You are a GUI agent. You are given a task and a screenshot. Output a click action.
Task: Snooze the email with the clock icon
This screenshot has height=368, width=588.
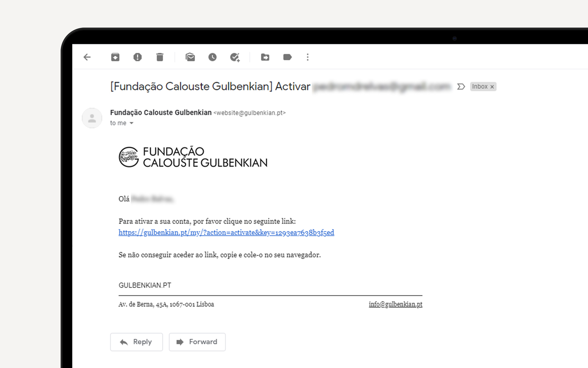click(x=212, y=57)
